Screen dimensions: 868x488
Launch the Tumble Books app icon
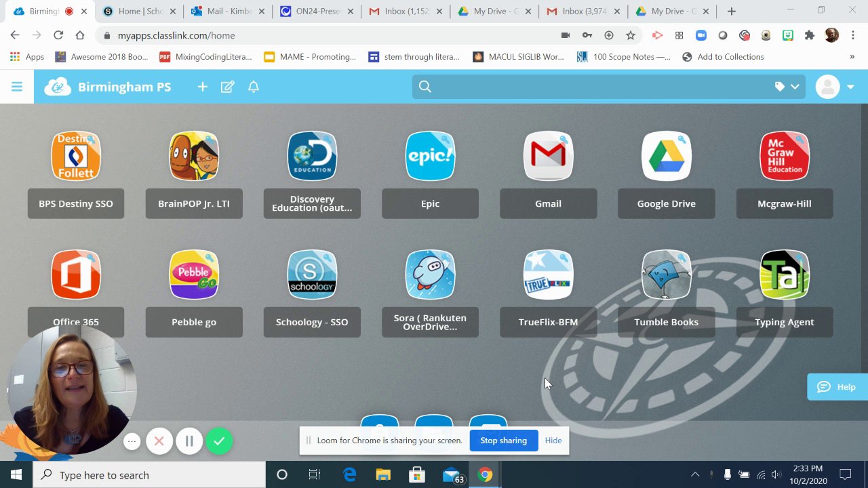(666, 274)
